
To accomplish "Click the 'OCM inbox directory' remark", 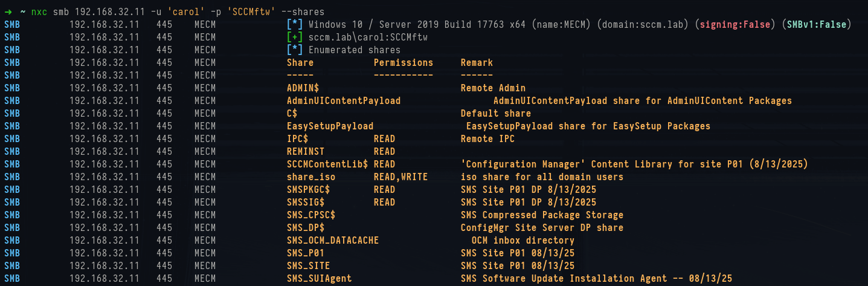I will click(523, 241).
